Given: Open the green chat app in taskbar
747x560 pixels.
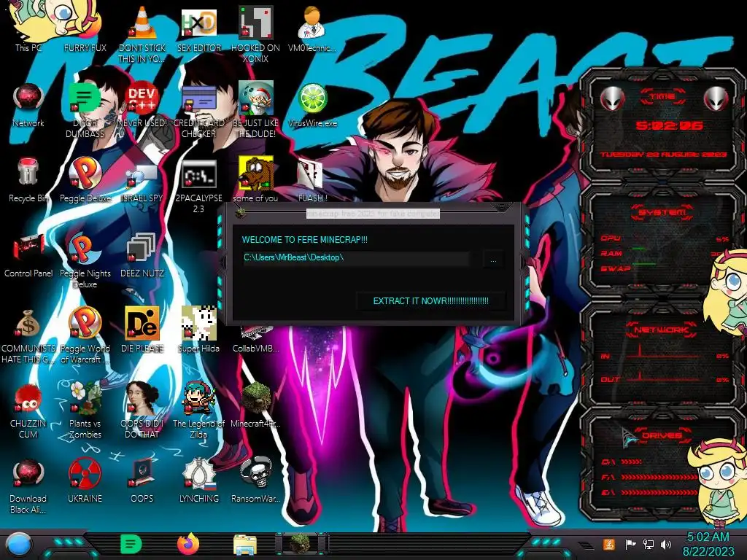Looking at the screenshot, I should click(x=131, y=544).
